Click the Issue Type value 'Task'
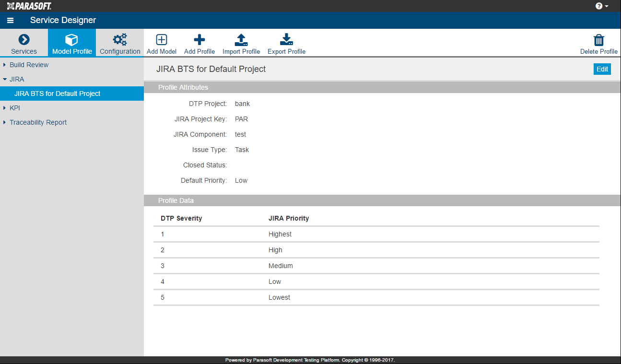This screenshot has width=621, height=364. click(242, 150)
